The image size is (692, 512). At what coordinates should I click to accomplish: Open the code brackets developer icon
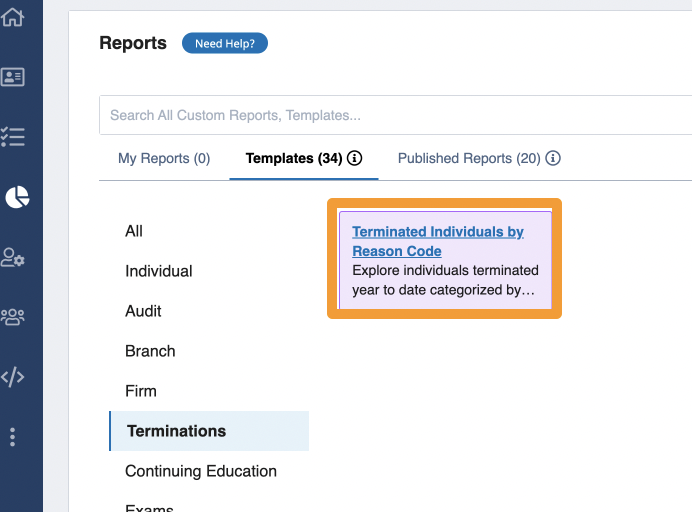12,376
